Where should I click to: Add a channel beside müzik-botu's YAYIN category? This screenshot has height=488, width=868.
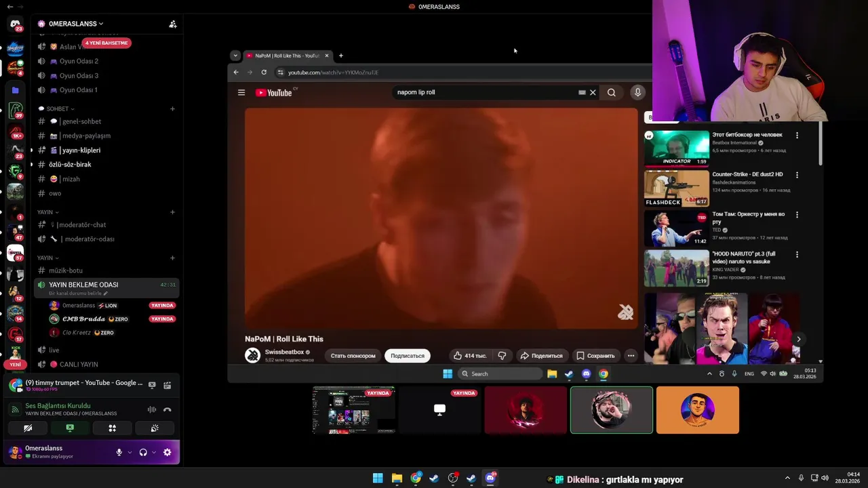pos(172,258)
